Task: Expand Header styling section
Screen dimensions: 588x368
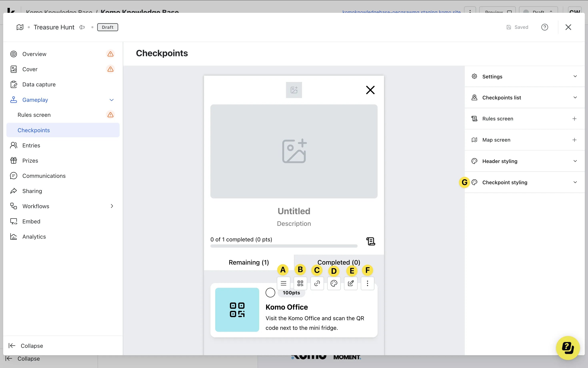Action: click(524, 161)
